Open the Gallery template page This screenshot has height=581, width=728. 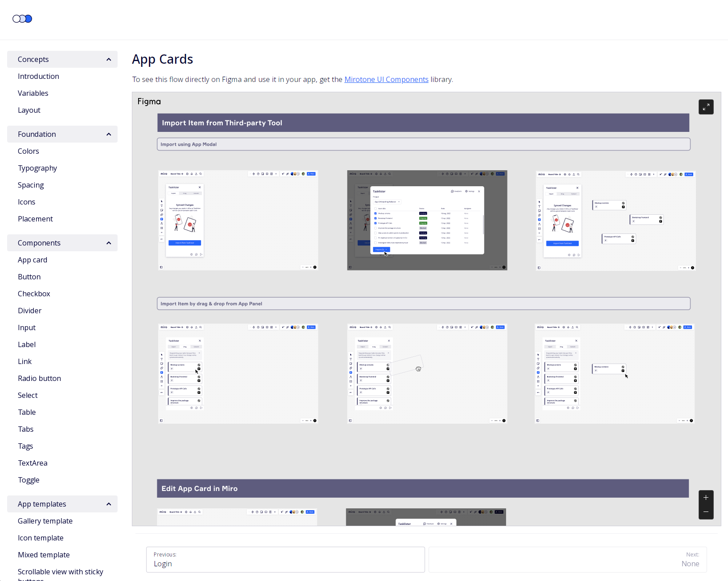tap(45, 521)
